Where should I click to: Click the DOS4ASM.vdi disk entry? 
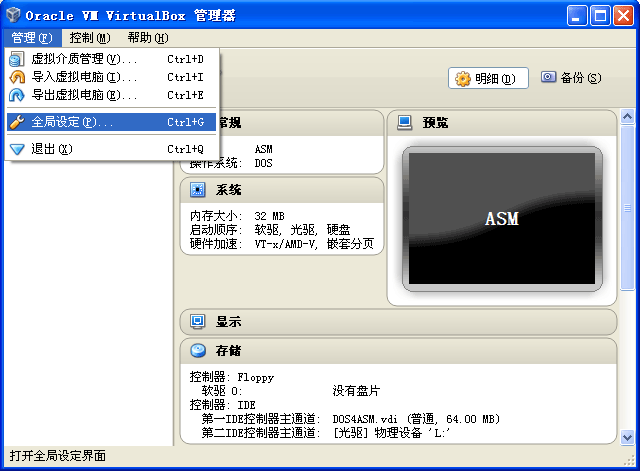[x=416, y=419]
